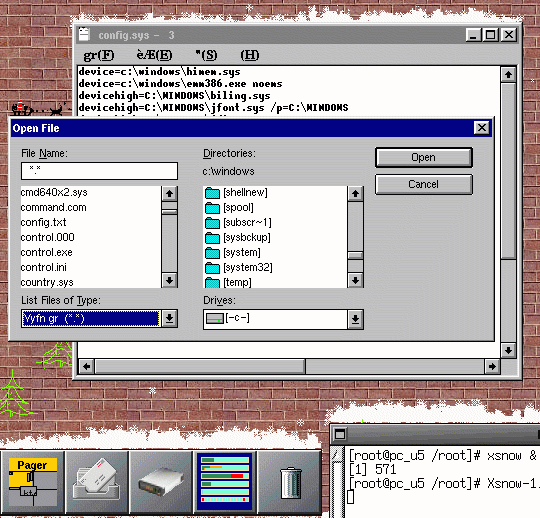
Task: Click the terminal window menu button
Action: (340, 434)
